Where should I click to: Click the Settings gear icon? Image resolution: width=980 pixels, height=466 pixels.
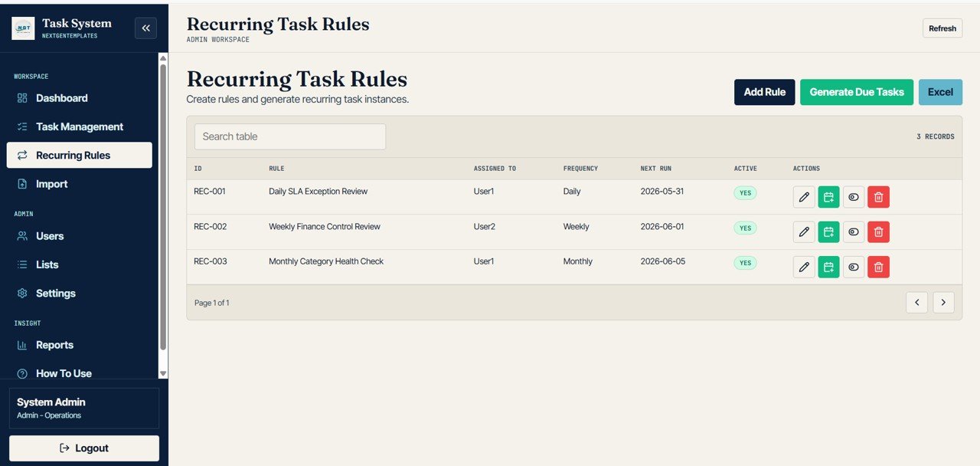point(22,294)
